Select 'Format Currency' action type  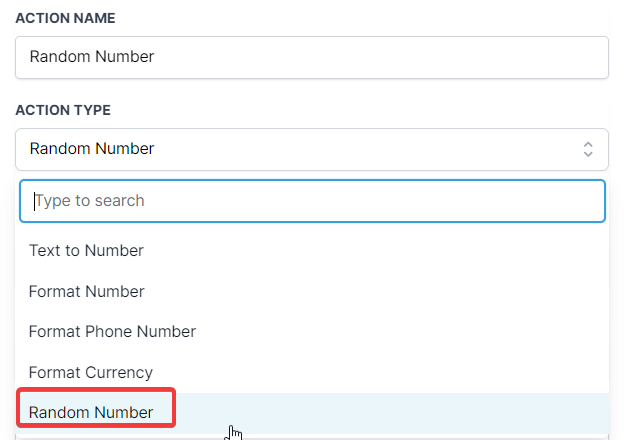click(91, 373)
